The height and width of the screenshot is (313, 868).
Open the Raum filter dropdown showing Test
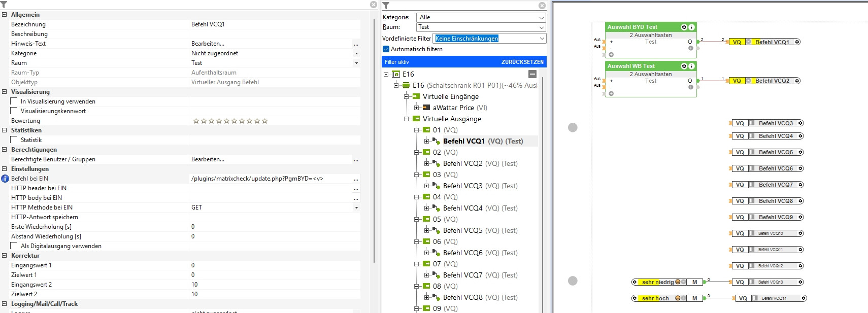pos(481,27)
